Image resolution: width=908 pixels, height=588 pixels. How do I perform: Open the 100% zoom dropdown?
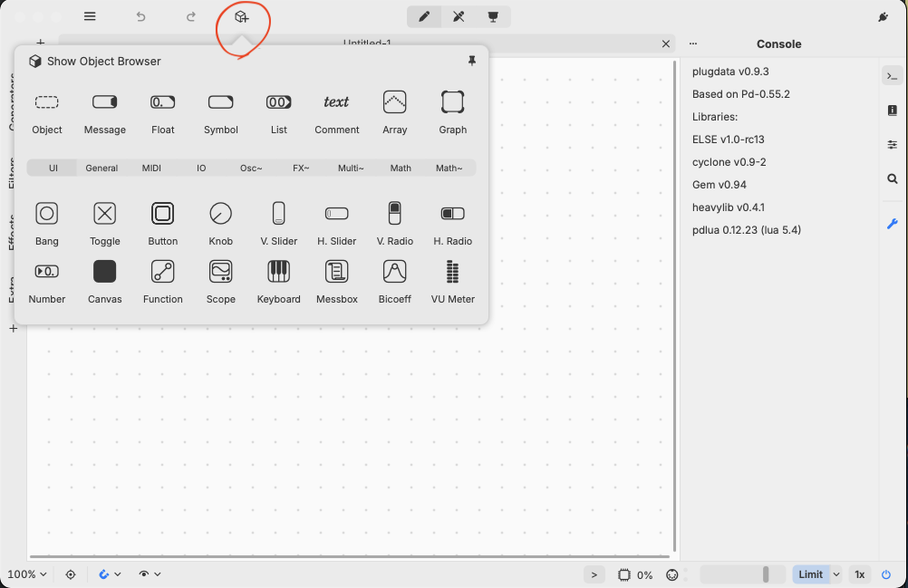(26, 574)
